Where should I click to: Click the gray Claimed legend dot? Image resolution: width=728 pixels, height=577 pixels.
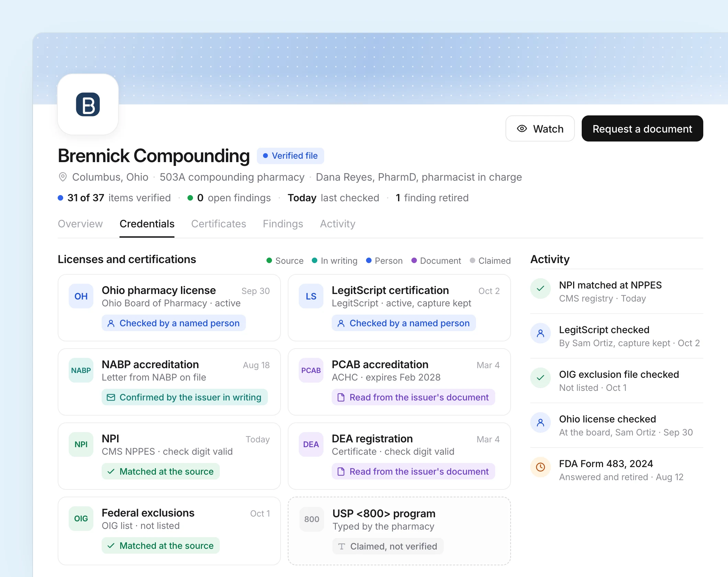click(472, 261)
